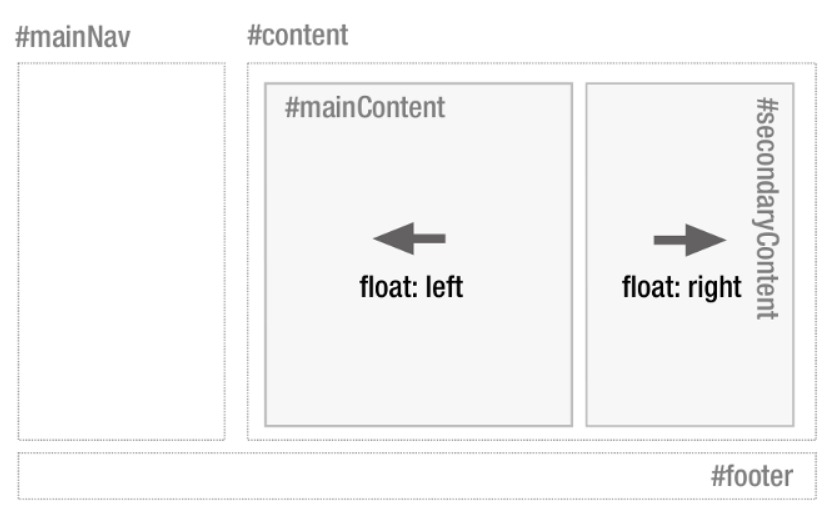Select the #content heading label
Image resolution: width=831 pixels, height=514 pixels.
[298, 36]
